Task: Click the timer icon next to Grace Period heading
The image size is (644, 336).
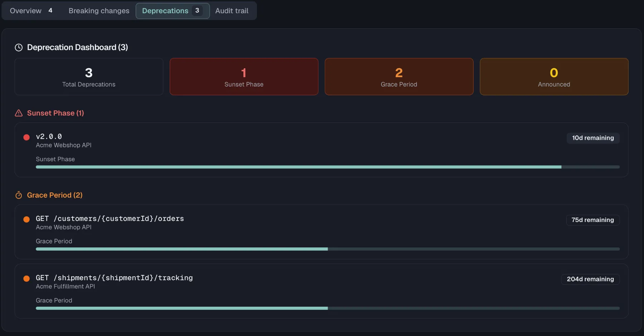Action: coord(19,195)
